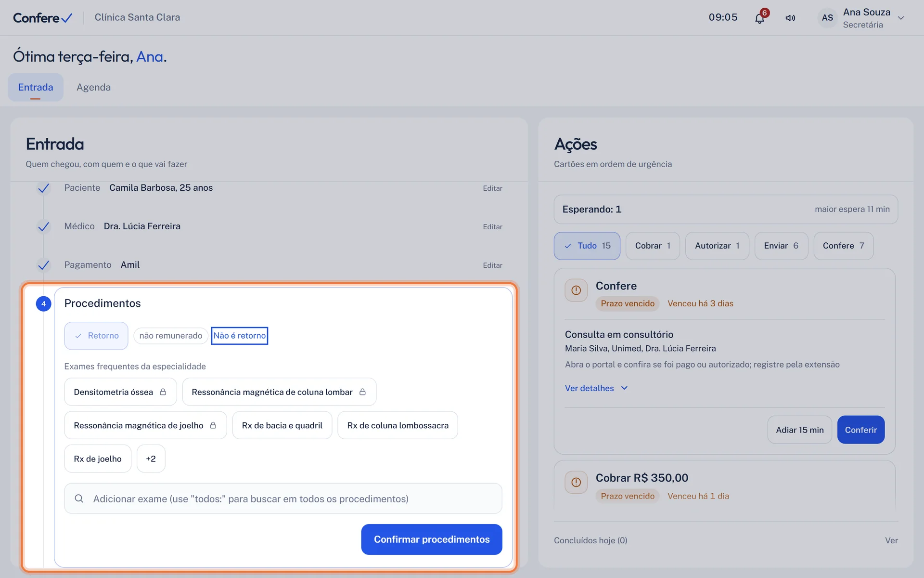Edit the Pagamento Amil row
This screenshot has width=924, height=578.
click(492, 265)
